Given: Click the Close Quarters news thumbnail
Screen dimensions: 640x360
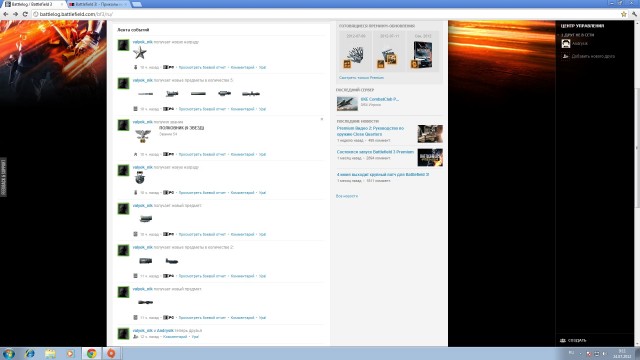Looking at the screenshot, I should coord(430,134).
